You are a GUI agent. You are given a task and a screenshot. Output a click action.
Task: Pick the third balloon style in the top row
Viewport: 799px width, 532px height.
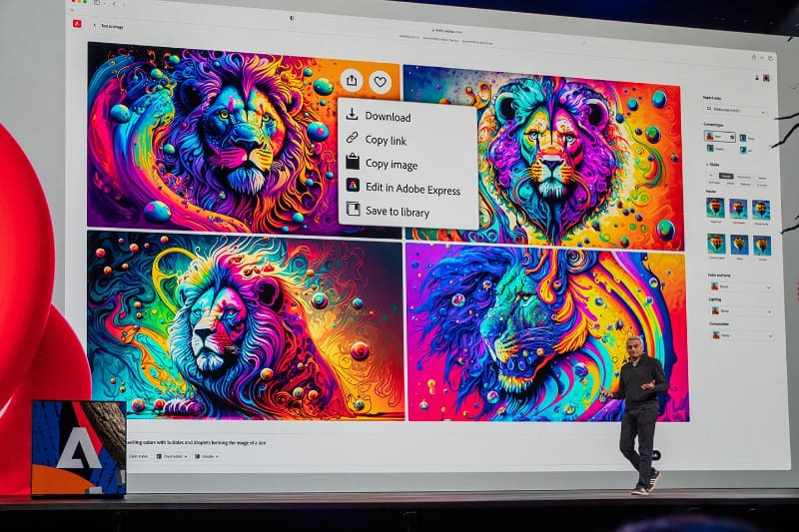click(x=761, y=210)
